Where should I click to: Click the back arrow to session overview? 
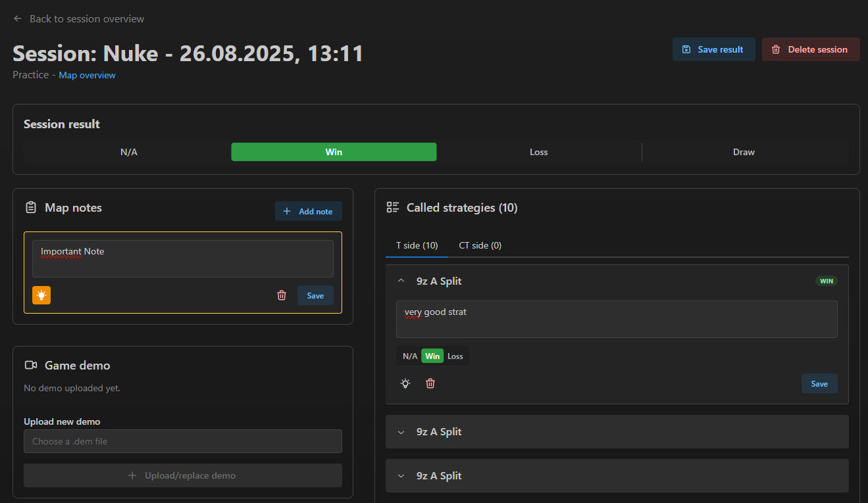[x=18, y=19]
